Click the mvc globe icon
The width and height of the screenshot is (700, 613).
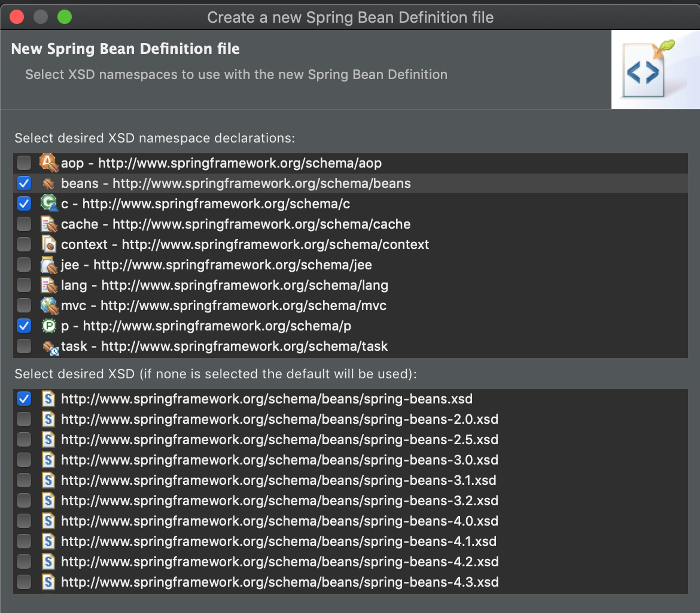48,306
